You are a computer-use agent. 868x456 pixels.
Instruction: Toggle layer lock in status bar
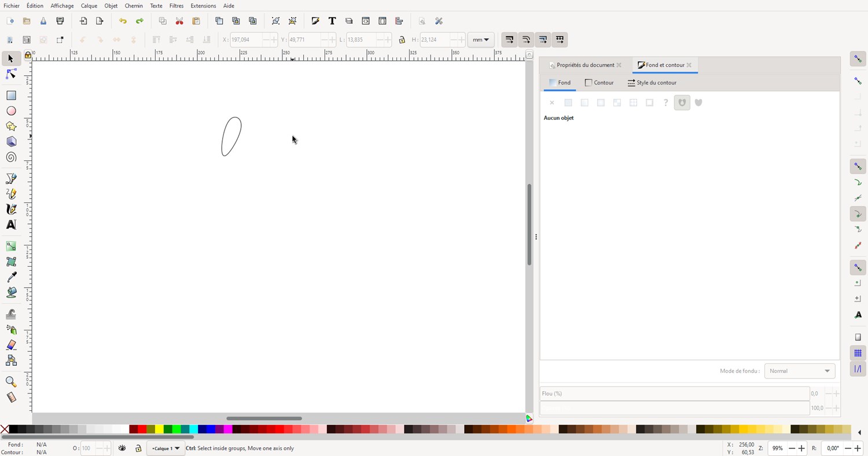pos(138,448)
